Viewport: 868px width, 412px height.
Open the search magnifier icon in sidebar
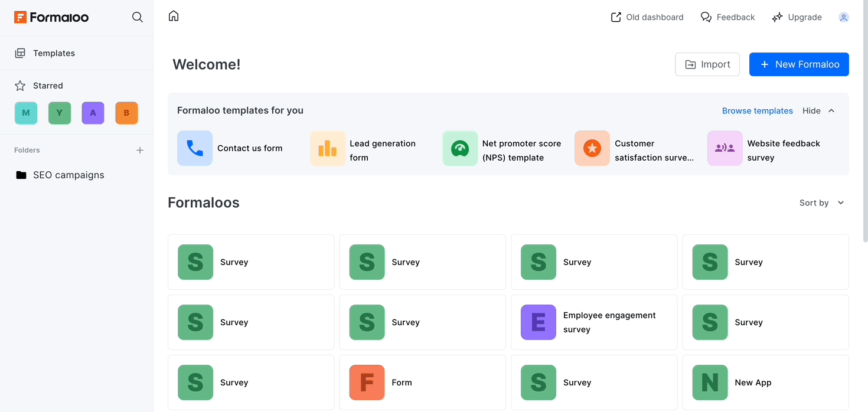coord(138,17)
